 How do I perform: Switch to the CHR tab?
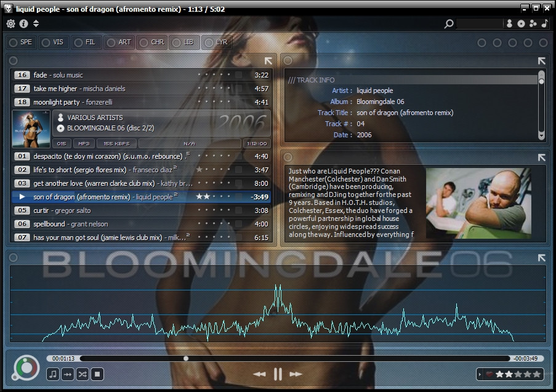click(x=151, y=42)
